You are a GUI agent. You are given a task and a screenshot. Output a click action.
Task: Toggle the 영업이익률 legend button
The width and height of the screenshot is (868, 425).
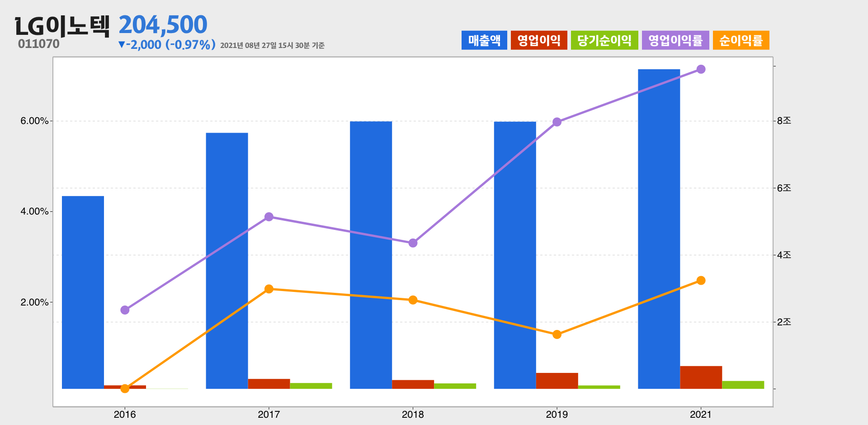point(675,40)
